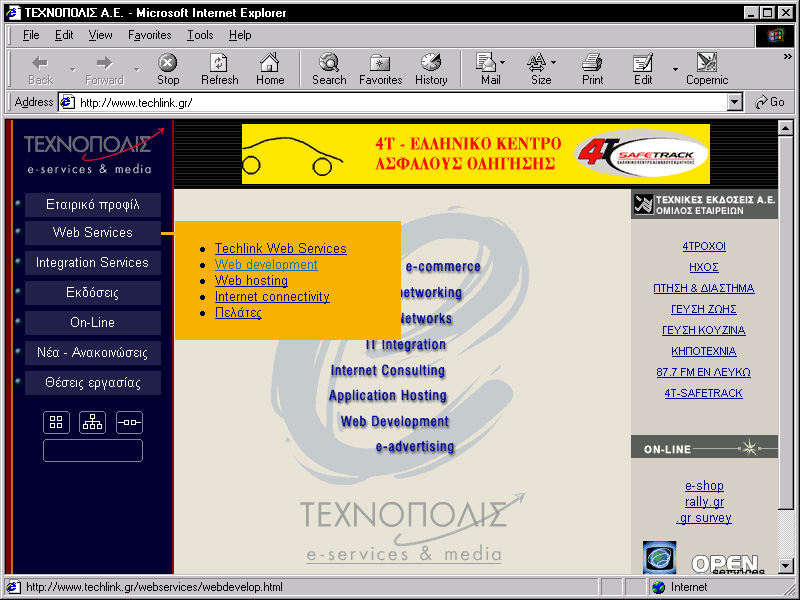Open ΓΕΥΣΗ ΖΩΗΣ link
This screenshot has width=800, height=600.
click(704, 309)
